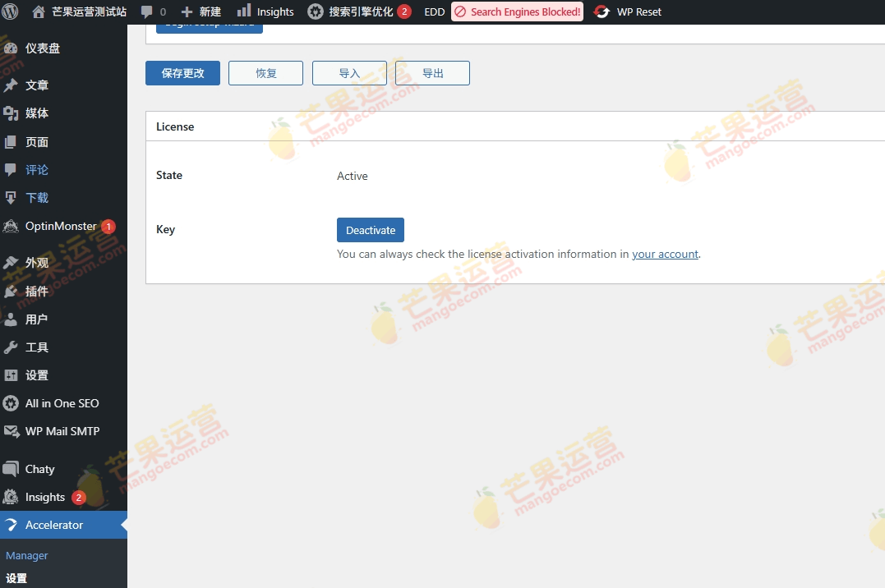Click the OptinMonster sidebar icon
885x588 pixels.
coord(11,226)
